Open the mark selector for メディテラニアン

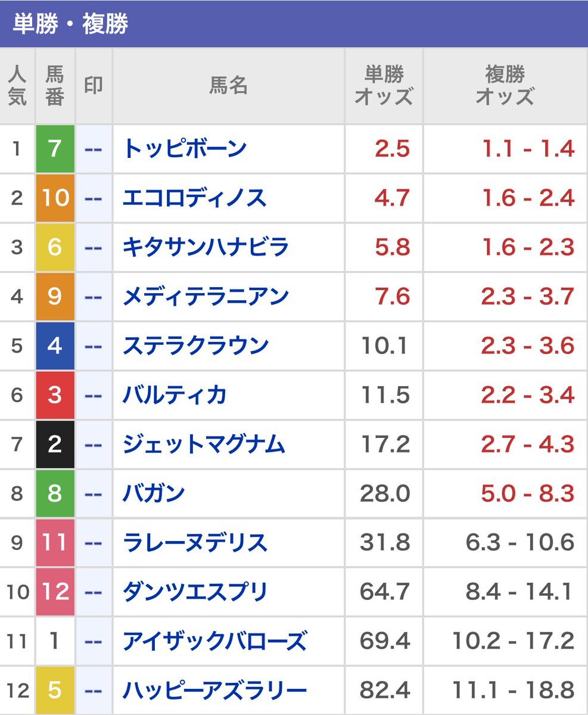[93, 297]
